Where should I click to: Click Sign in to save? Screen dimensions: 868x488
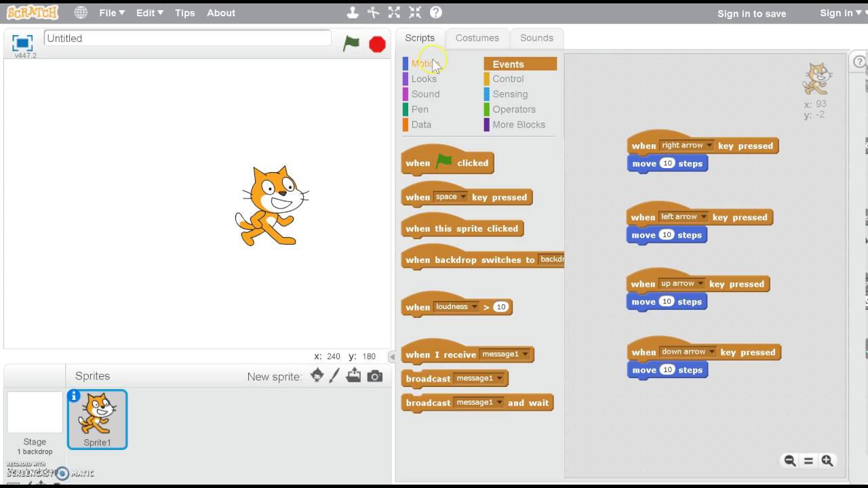click(752, 14)
